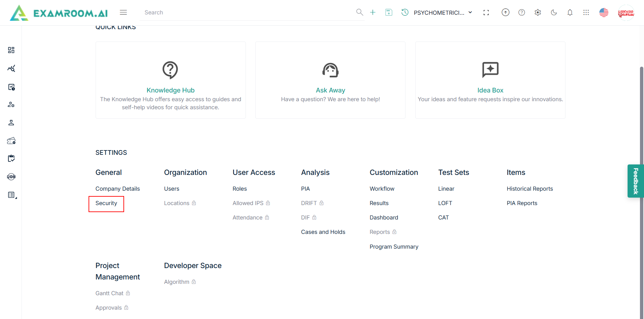Click the history clock icon
The width and height of the screenshot is (644, 319).
pyautogui.click(x=405, y=12)
